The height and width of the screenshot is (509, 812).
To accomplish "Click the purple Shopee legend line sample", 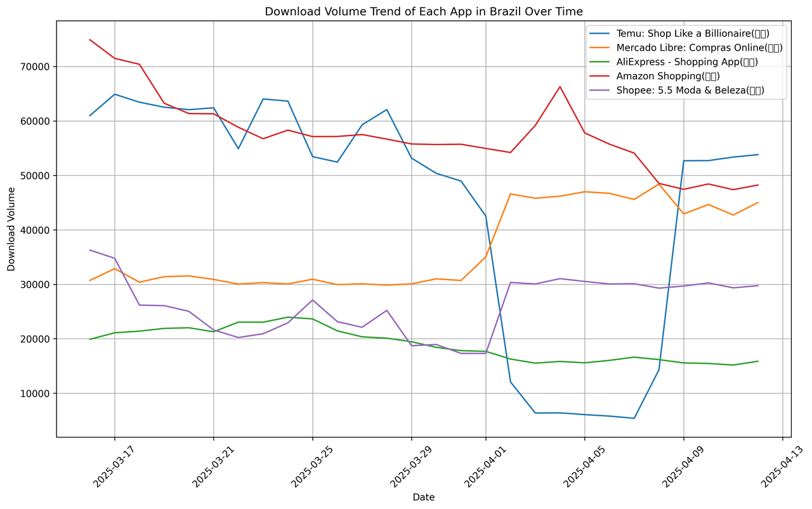I will tap(601, 91).
